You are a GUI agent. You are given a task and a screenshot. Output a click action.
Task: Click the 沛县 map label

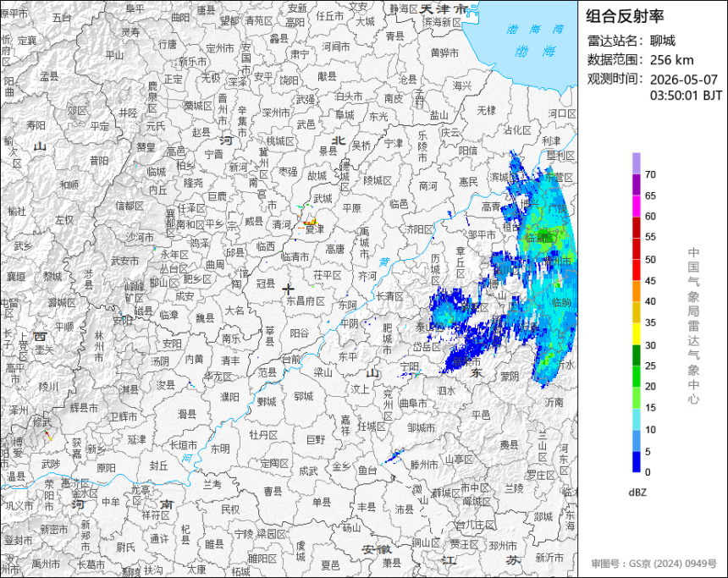coord(404,509)
